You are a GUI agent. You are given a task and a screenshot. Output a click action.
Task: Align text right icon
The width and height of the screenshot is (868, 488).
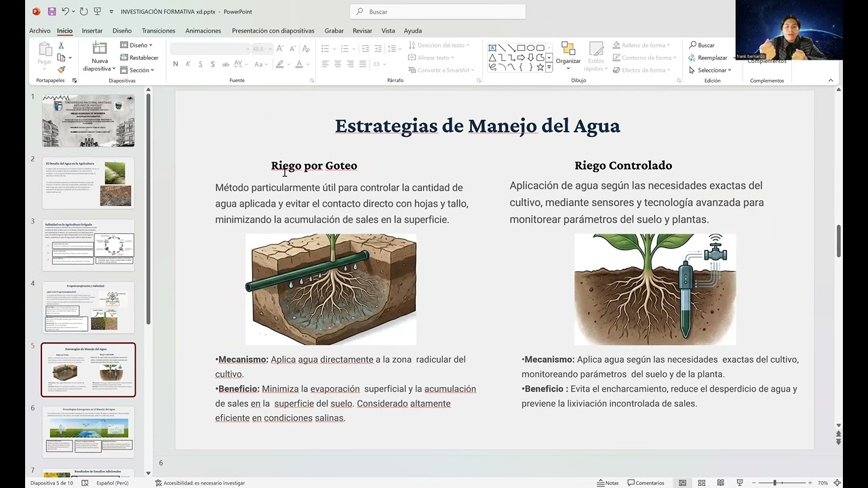(351, 64)
